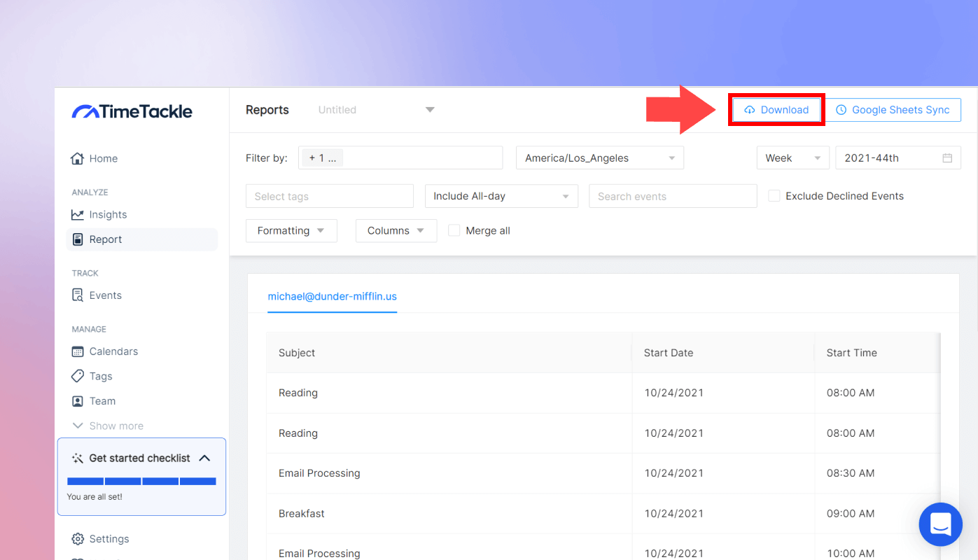Click the cloud download icon
This screenshot has height=560, width=978.
point(750,110)
